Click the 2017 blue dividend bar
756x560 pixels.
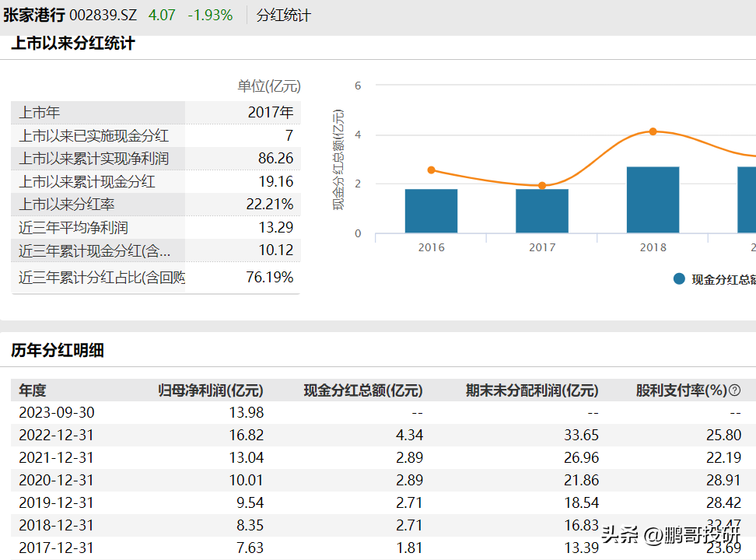tap(542, 211)
